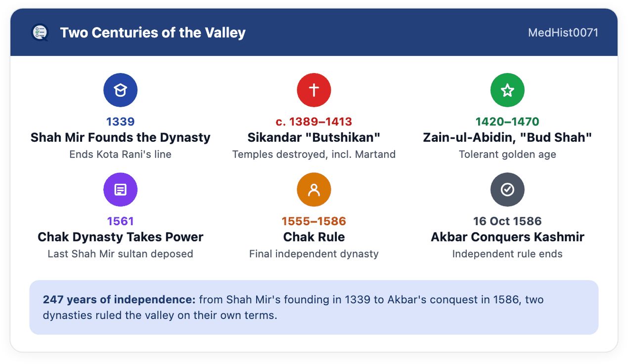The width and height of the screenshot is (628, 364).
Task: Click the 16 Oct 1586 date label
Action: coord(507,221)
